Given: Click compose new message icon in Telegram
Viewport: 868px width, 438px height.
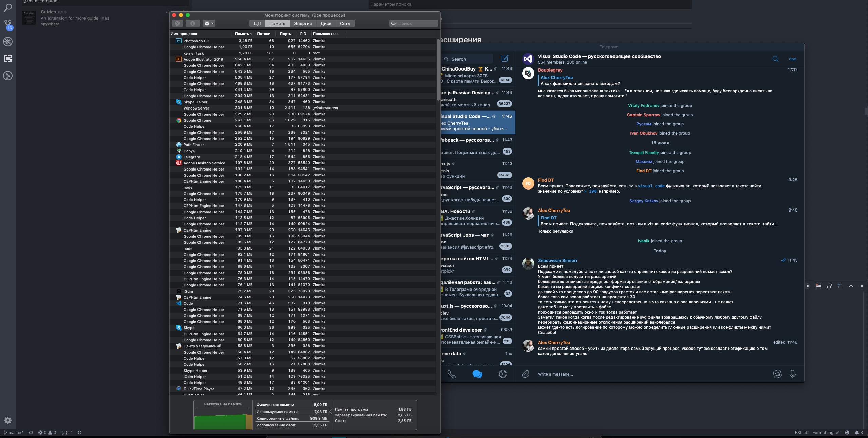Looking at the screenshot, I should pyautogui.click(x=505, y=59).
